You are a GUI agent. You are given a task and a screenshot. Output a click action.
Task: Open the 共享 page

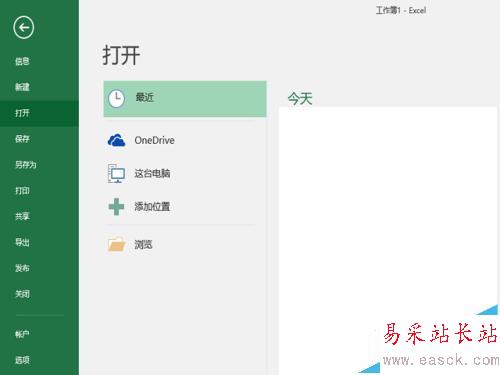(22, 216)
